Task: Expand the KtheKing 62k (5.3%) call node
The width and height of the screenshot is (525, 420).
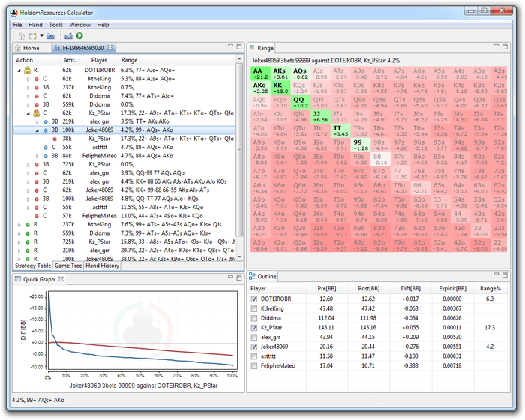Action: (28, 79)
